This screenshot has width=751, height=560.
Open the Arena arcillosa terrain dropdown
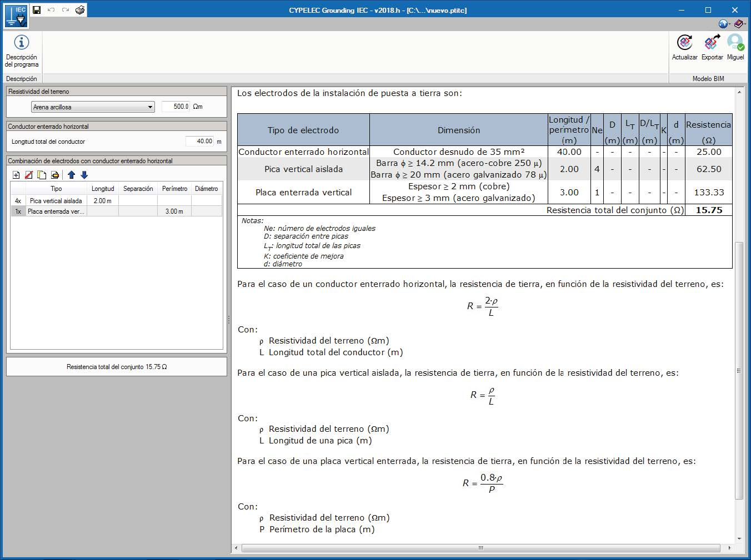93,107
